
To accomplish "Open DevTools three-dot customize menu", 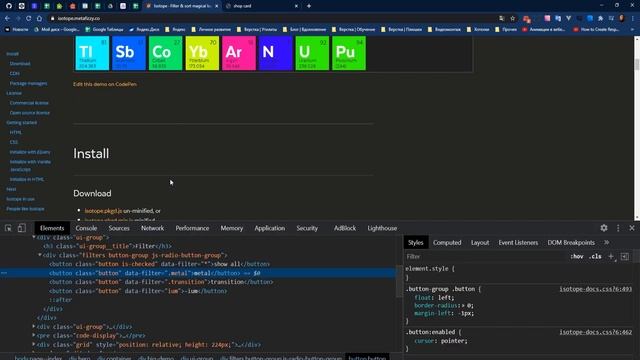I will (x=618, y=228).
